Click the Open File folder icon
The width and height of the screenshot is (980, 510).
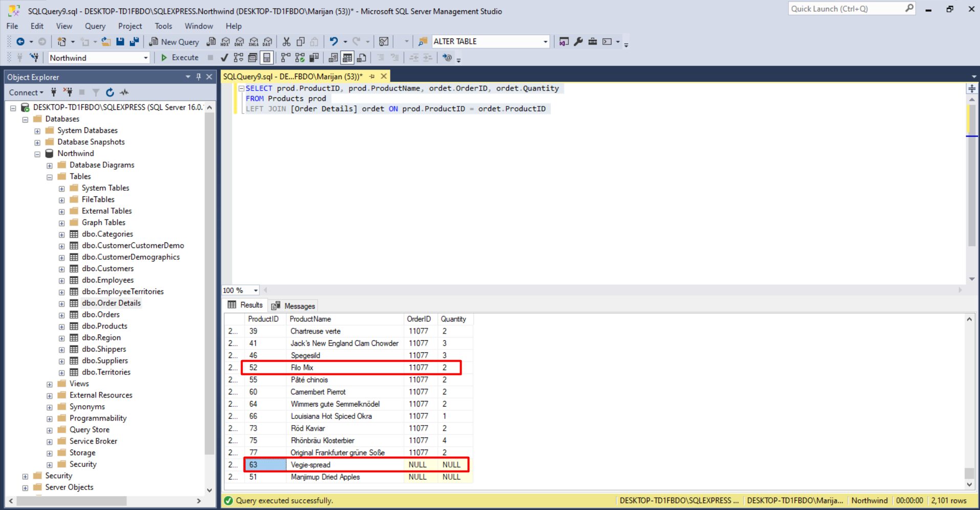(106, 41)
